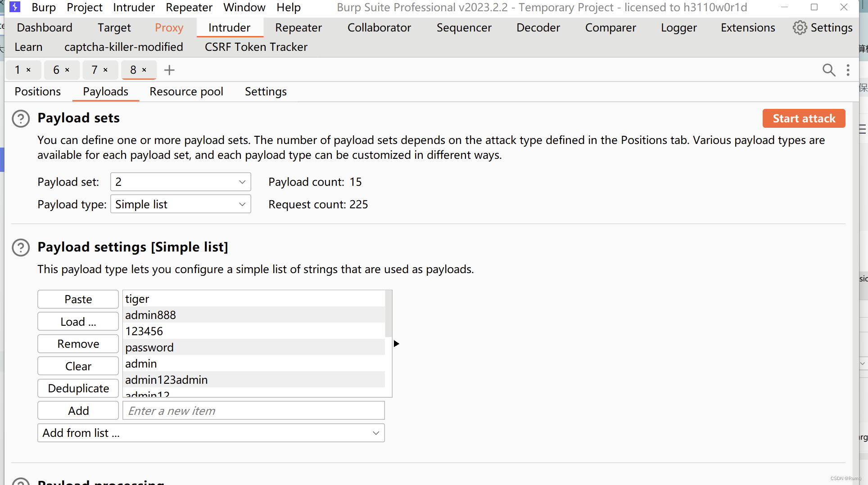Viewport: 868px width, 485px height.
Task: Select the 123456 payload entry
Action: pyautogui.click(x=254, y=331)
